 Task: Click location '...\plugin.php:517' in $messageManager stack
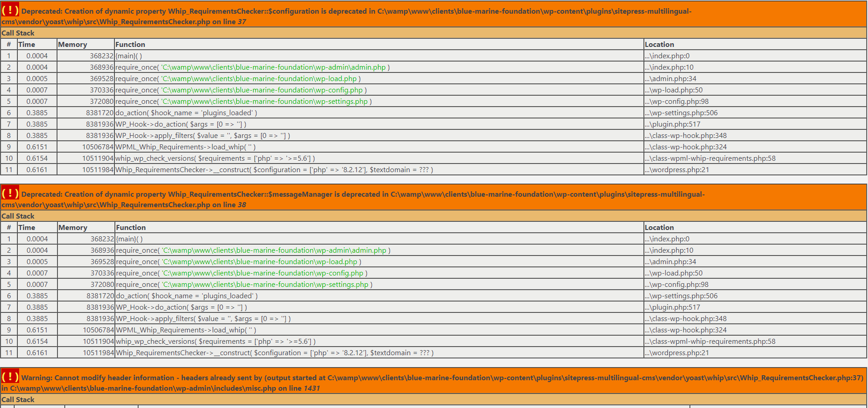[673, 307]
